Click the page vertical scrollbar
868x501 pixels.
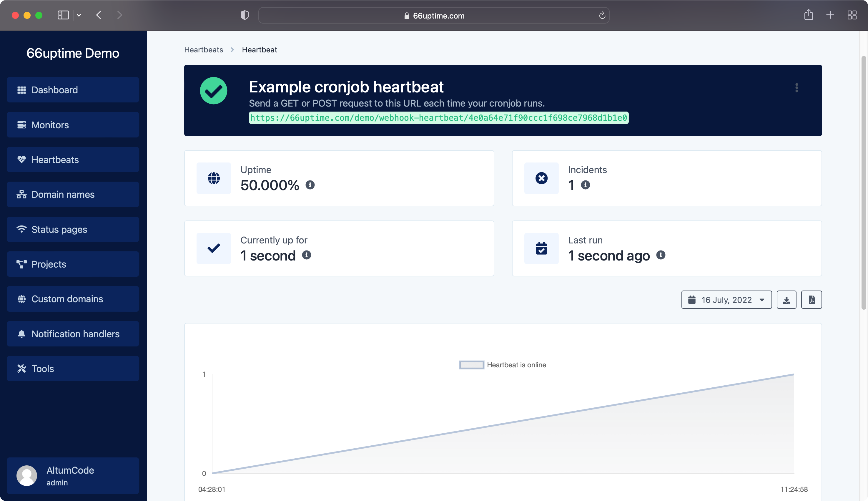coord(864,183)
